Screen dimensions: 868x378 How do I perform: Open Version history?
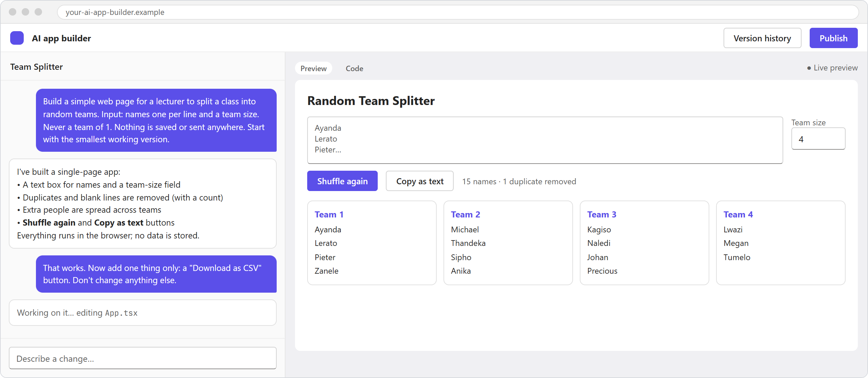[762, 38]
